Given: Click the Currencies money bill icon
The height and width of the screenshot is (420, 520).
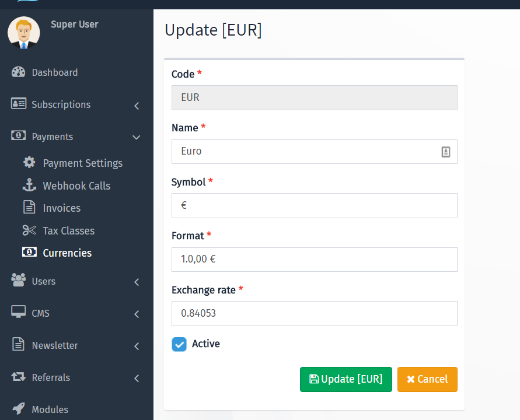Looking at the screenshot, I should click(x=29, y=252).
